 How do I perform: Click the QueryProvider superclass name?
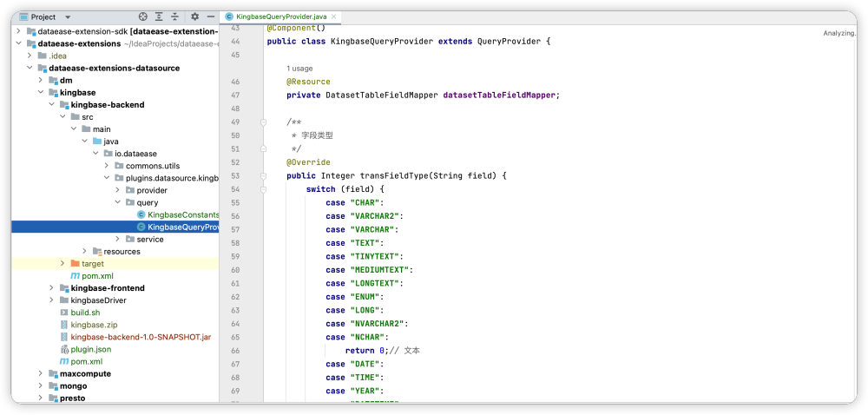pyautogui.click(x=507, y=42)
